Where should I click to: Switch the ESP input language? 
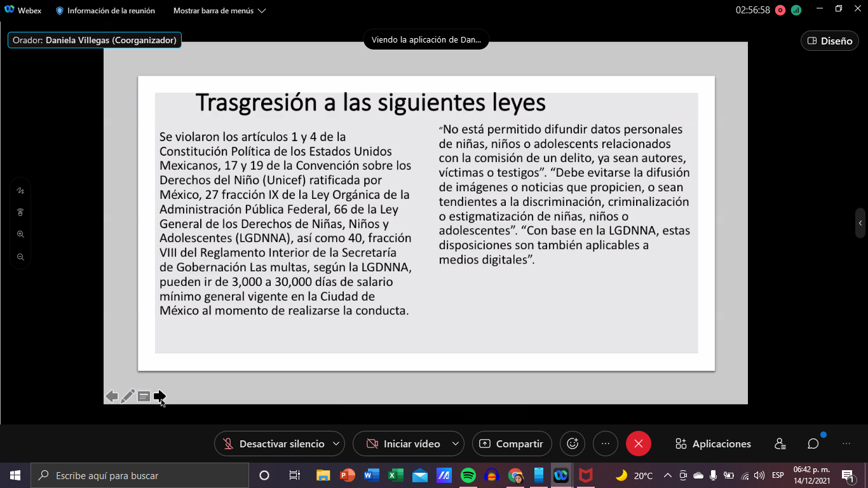click(x=778, y=475)
